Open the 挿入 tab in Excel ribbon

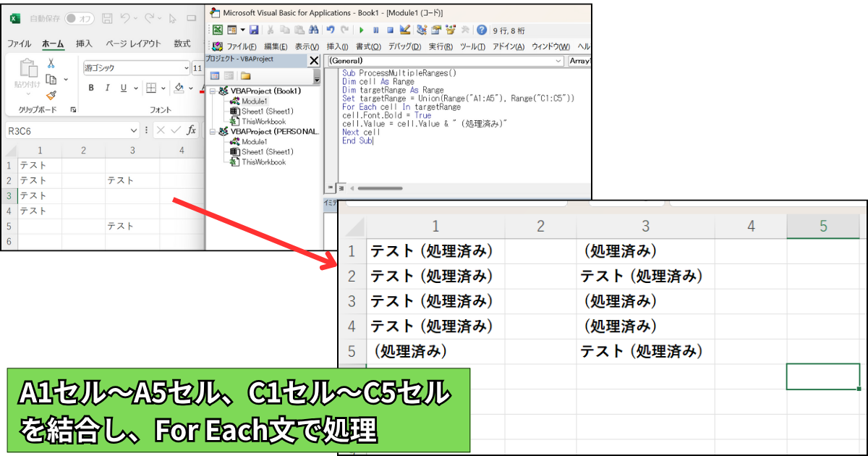coord(84,44)
